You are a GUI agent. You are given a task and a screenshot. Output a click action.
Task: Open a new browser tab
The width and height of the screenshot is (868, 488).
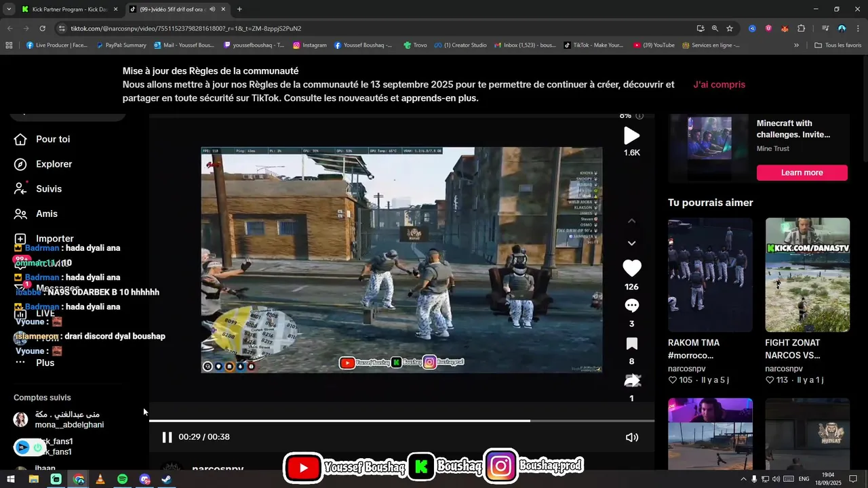[x=239, y=9]
